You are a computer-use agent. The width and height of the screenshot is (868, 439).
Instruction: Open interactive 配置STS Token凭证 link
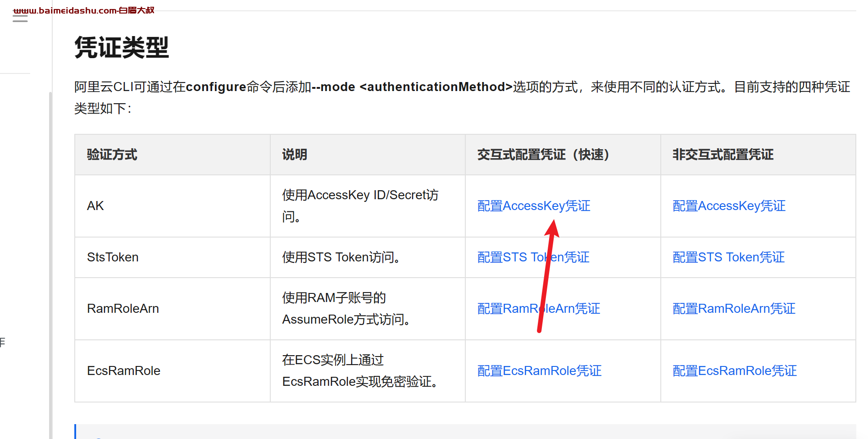pyautogui.click(x=533, y=257)
